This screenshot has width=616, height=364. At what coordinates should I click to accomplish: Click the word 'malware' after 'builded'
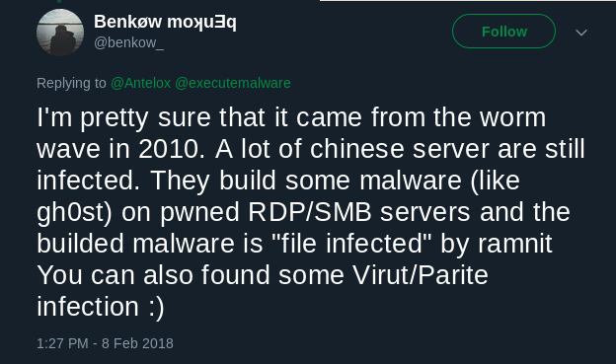[184, 244]
